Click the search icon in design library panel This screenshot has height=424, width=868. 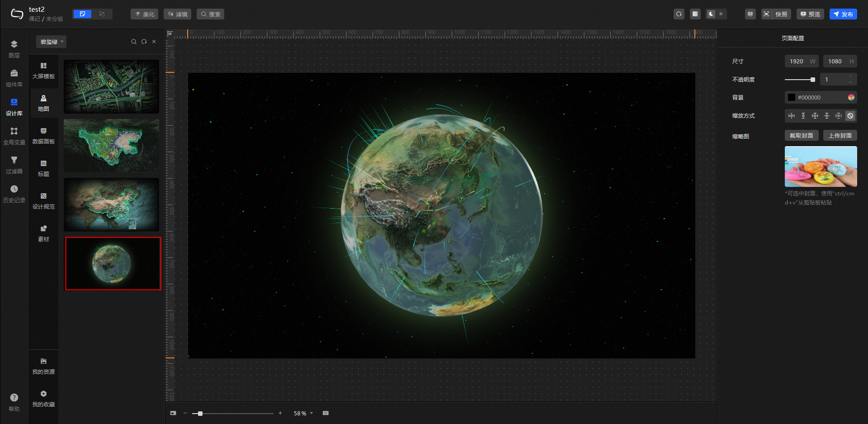click(x=134, y=42)
